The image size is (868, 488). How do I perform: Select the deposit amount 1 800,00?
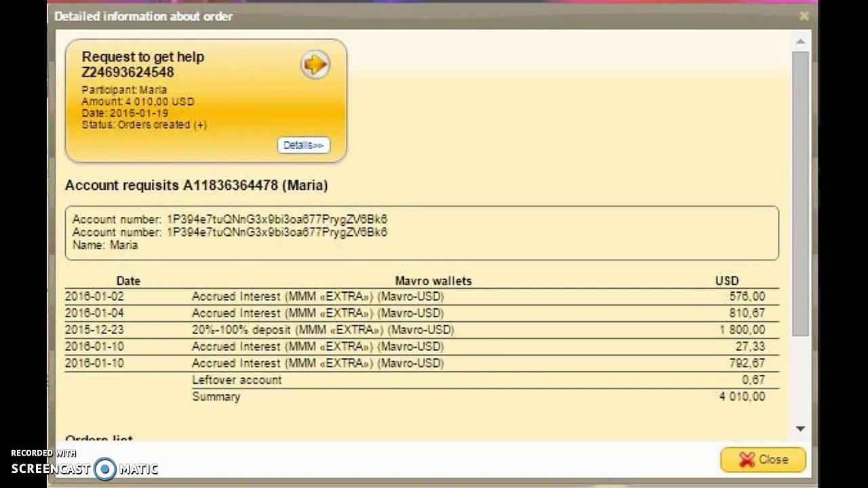(x=743, y=330)
